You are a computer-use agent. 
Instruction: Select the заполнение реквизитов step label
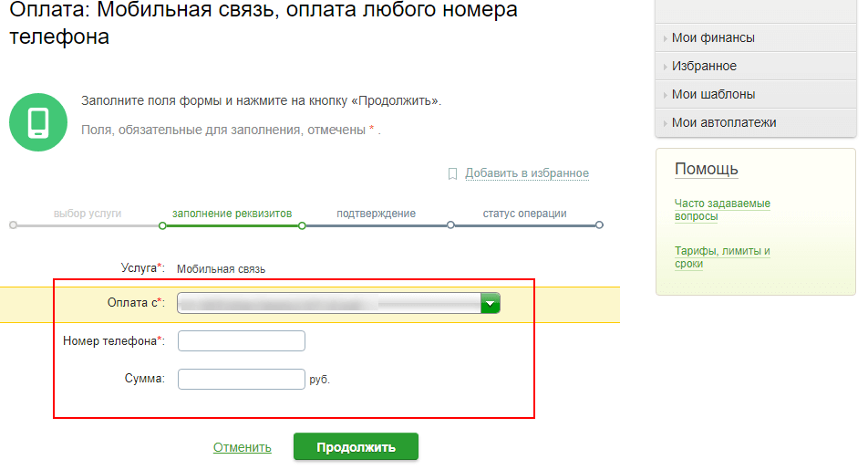[x=232, y=214]
